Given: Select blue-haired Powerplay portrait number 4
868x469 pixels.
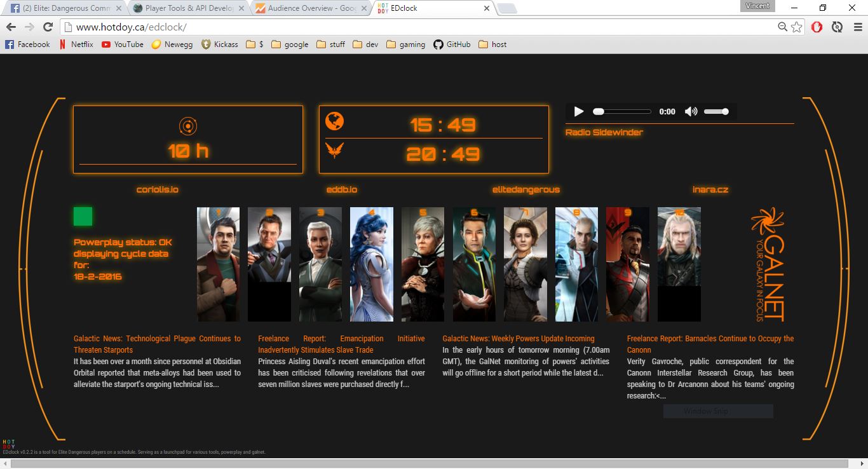Looking at the screenshot, I should [x=372, y=264].
